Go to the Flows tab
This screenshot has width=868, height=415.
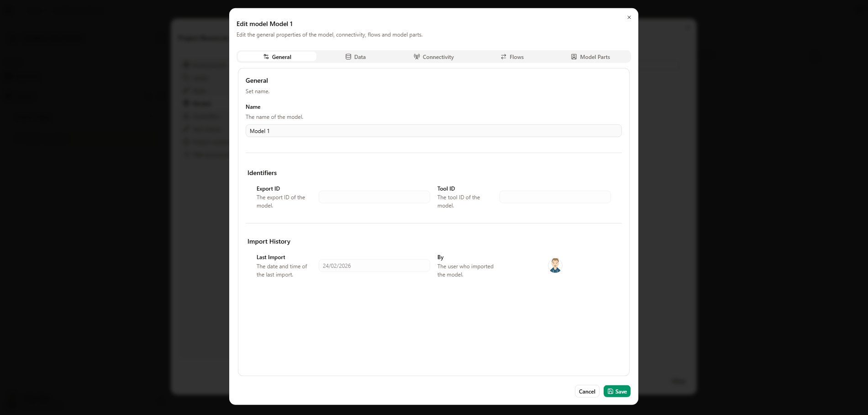(512, 57)
